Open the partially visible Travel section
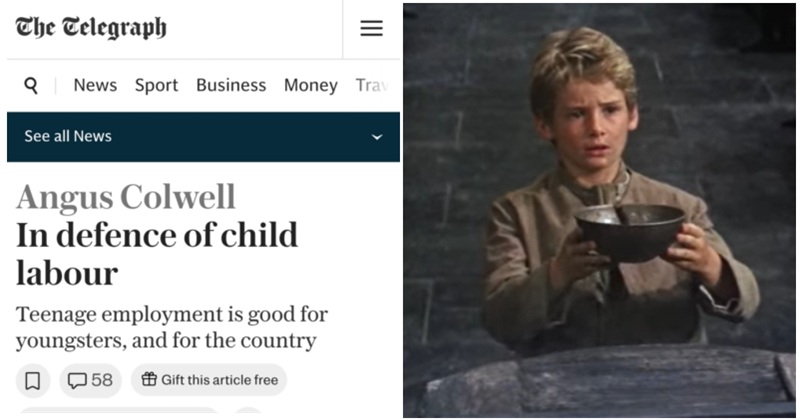This screenshot has width=800, height=420. click(x=371, y=85)
